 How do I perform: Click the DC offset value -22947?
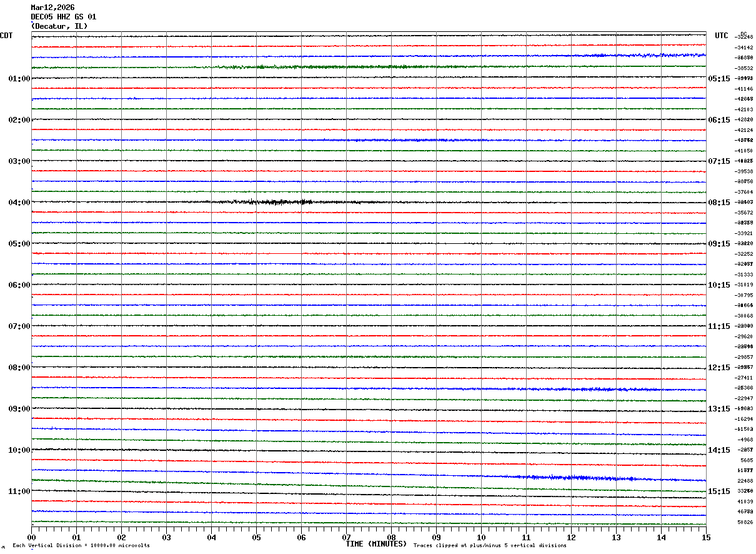point(744,398)
